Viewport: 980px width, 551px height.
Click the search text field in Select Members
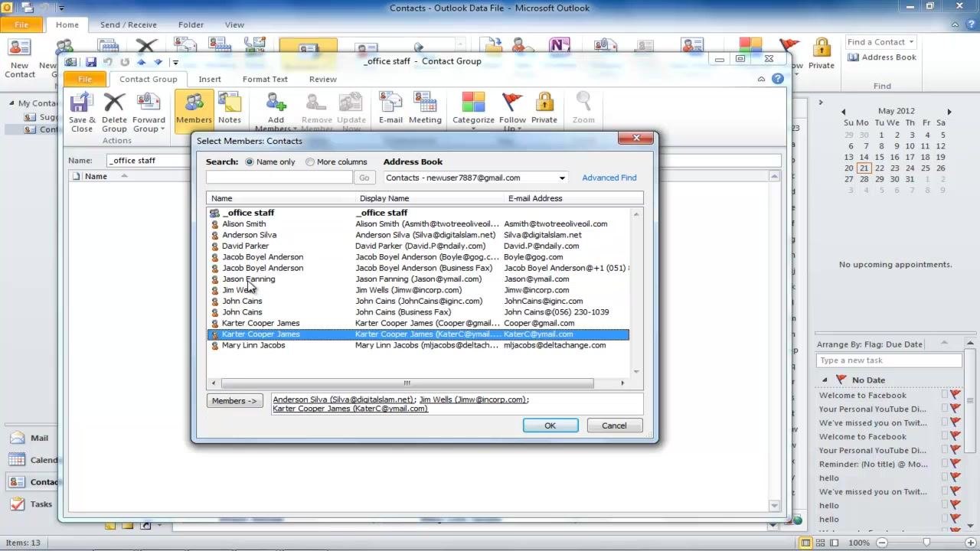tap(279, 178)
